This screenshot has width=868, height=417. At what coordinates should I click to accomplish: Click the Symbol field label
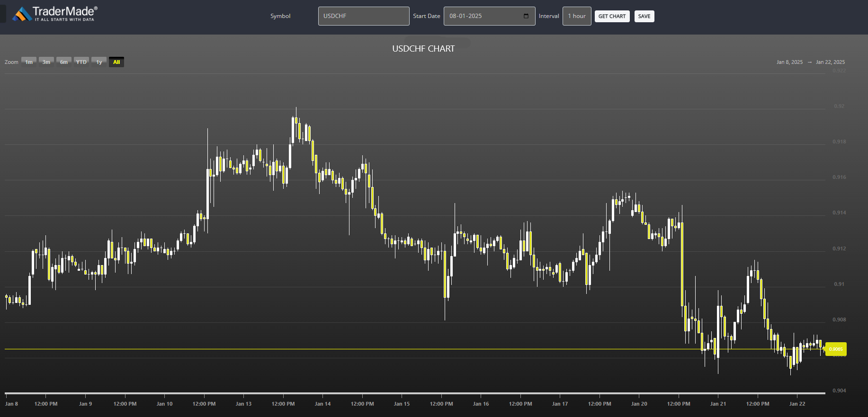coord(280,16)
